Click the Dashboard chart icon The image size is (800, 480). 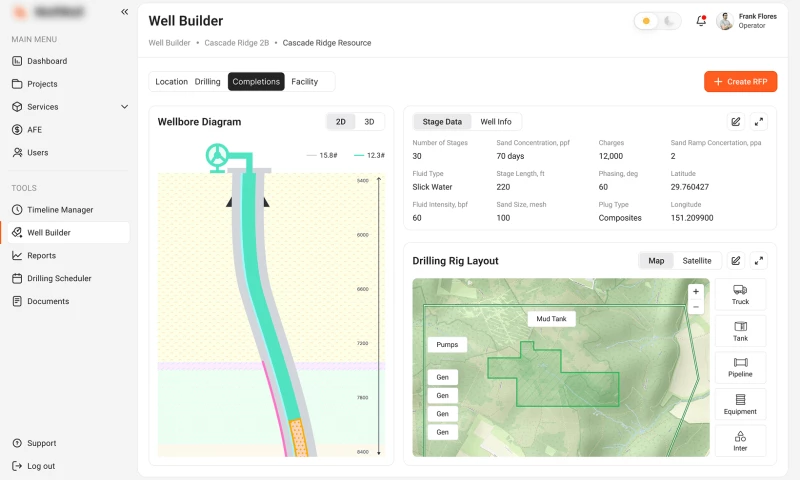[17, 61]
